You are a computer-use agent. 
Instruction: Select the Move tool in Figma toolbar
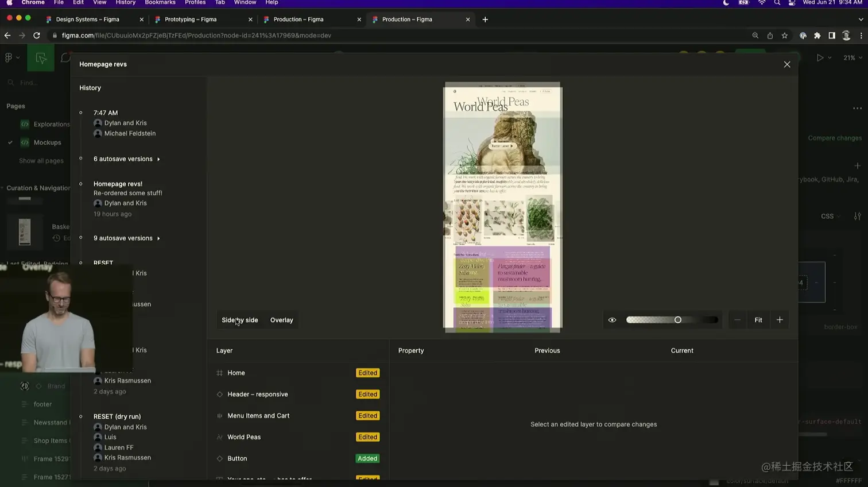[41, 58]
